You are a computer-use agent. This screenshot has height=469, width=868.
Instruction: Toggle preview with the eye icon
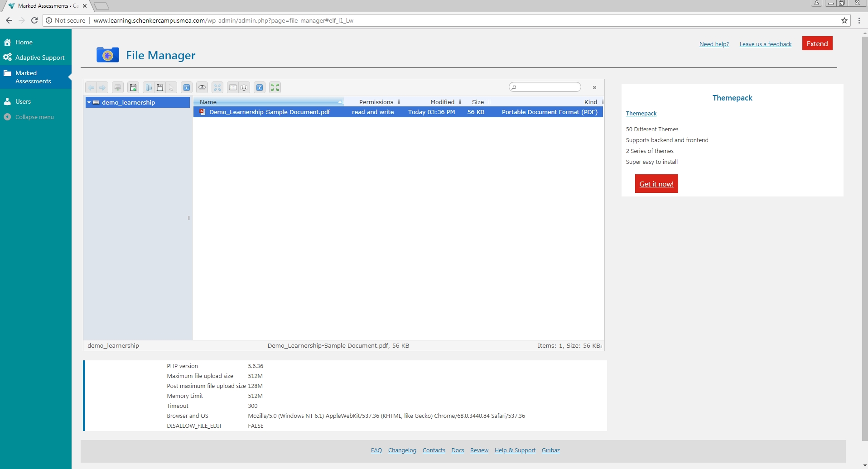click(202, 87)
